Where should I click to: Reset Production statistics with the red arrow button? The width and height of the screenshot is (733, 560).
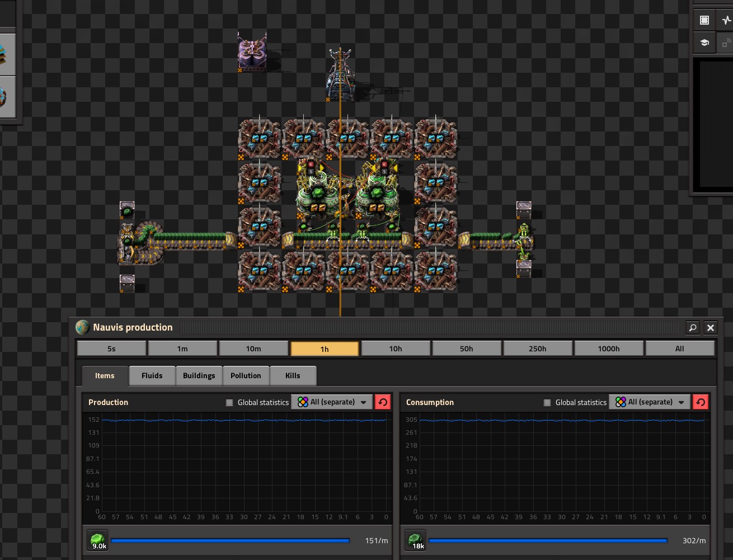[383, 402]
